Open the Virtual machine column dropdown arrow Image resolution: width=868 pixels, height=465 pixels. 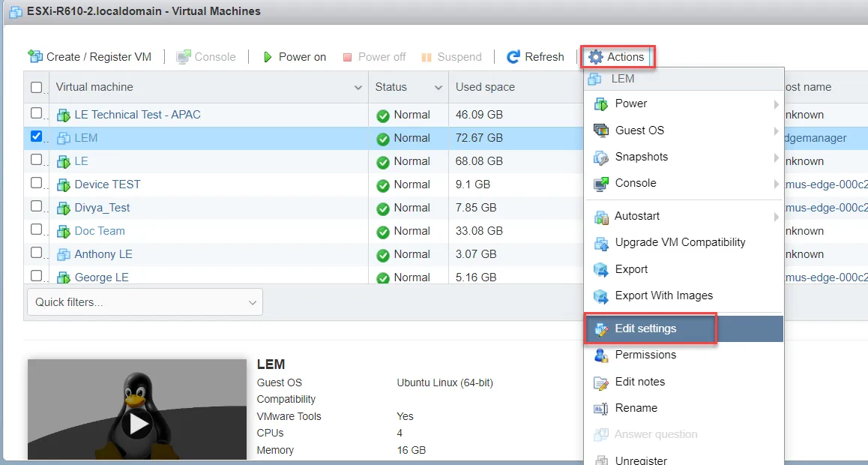358,88
